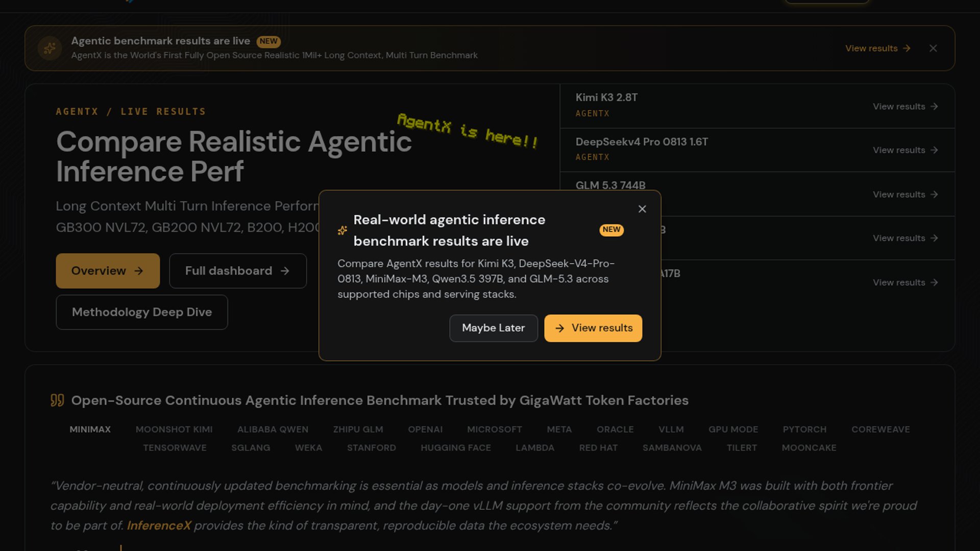Open the Full dashboard button
The image size is (980, 551).
tap(238, 271)
